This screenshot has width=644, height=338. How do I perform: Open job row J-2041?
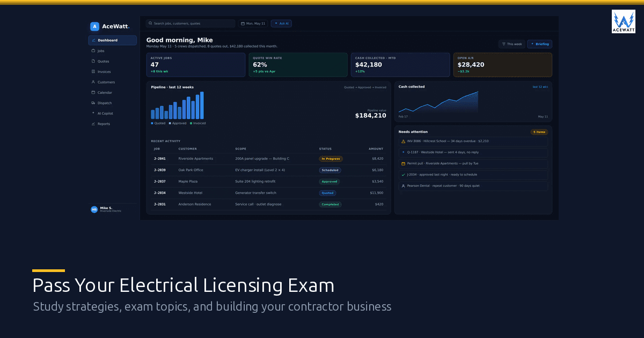268,159
